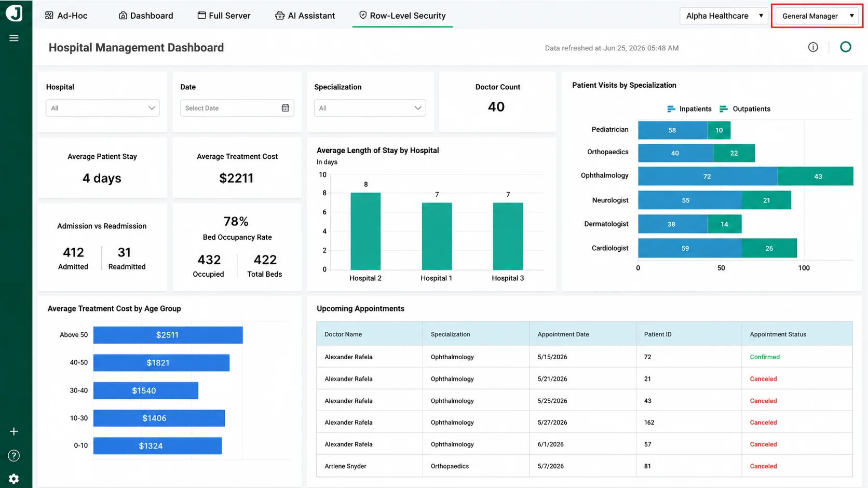
Task: Toggle the Inpatients legend marker
Action: pos(671,109)
